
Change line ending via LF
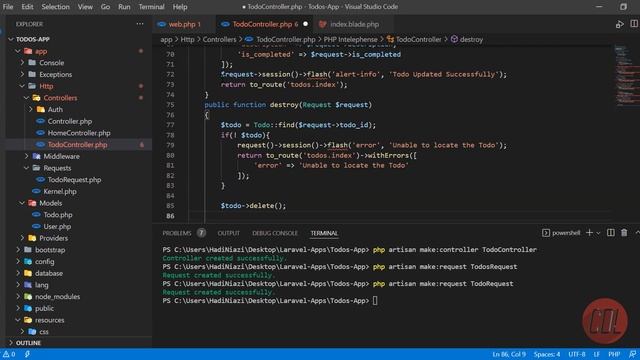pos(596,354)
